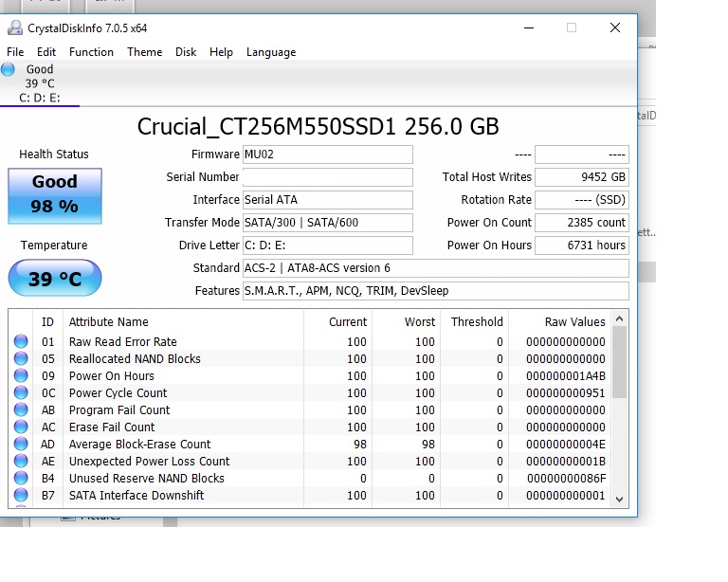Click the Crucial_CT256M550SSD1 256.0 GB drive title

tap(318, 127)
